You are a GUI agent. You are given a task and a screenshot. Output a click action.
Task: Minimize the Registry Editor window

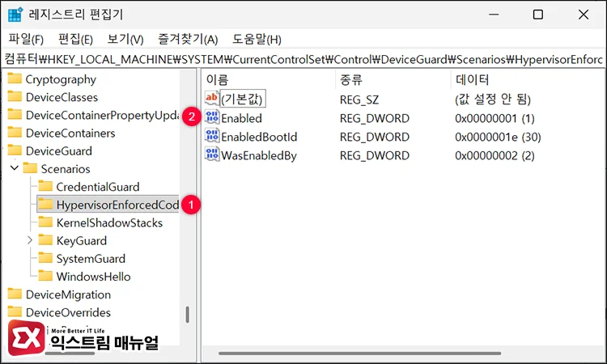tap(494, 15)
